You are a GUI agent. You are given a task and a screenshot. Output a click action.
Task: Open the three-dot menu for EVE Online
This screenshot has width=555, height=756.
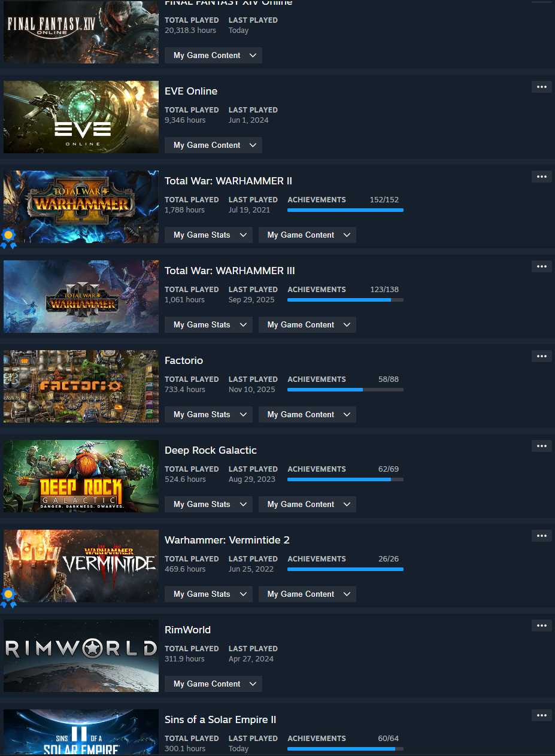click(541, 87)
